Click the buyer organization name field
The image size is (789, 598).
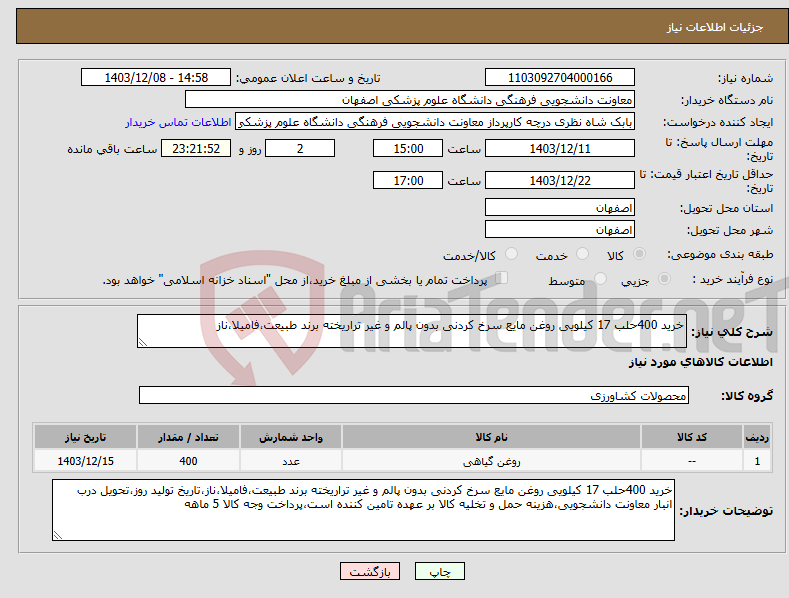(x=410, y=100)
